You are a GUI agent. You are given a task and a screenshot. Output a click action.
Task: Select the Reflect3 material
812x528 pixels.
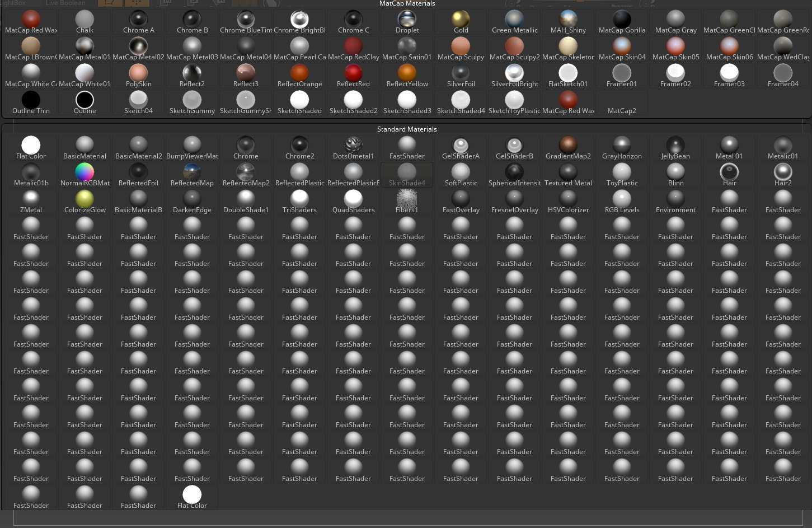[x=246, y=76]
